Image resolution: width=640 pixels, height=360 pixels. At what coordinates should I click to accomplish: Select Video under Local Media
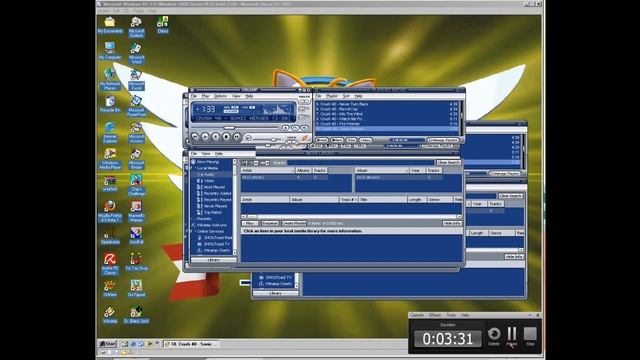coord(209,180)
